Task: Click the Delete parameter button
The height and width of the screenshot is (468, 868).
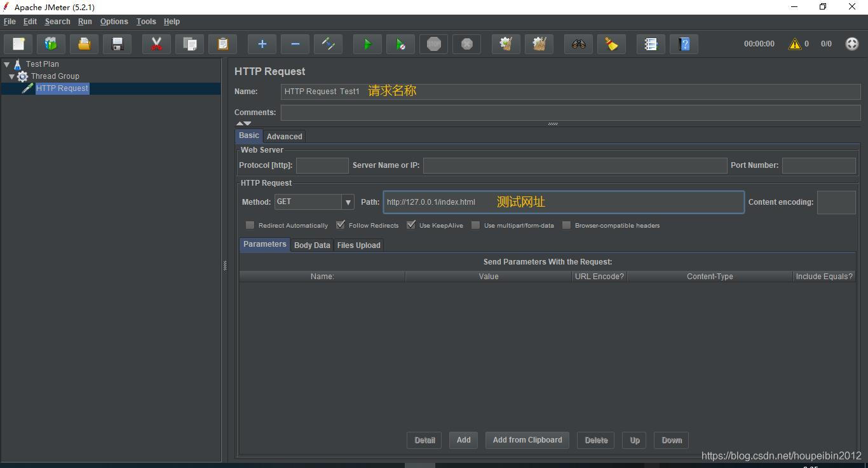Action: tap(596, 440)
